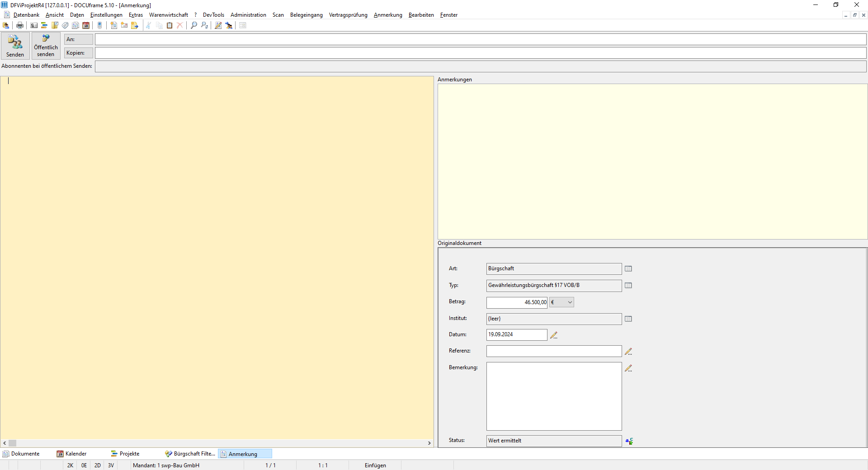Open the Fenster menu

(449, 15)
